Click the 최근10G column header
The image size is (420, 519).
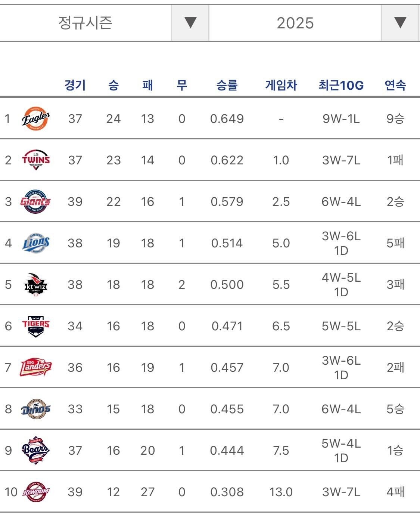341,85
